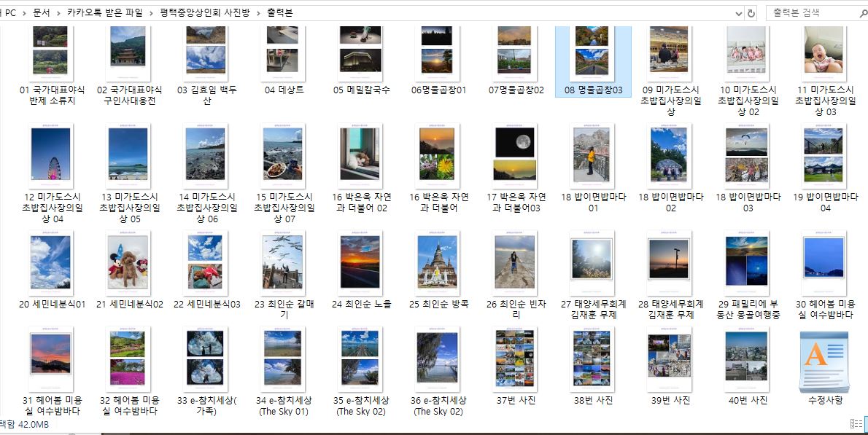Select the 32 헤어봄 flower field thumbnail
The width and height of the screenshot is (868, 435).
coord(128,358)
